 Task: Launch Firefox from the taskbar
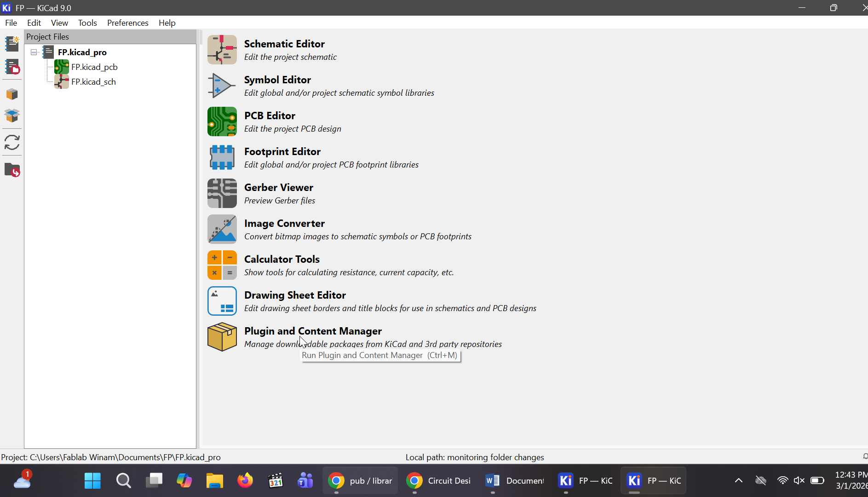pyautogui.click(x=245, y=481)
